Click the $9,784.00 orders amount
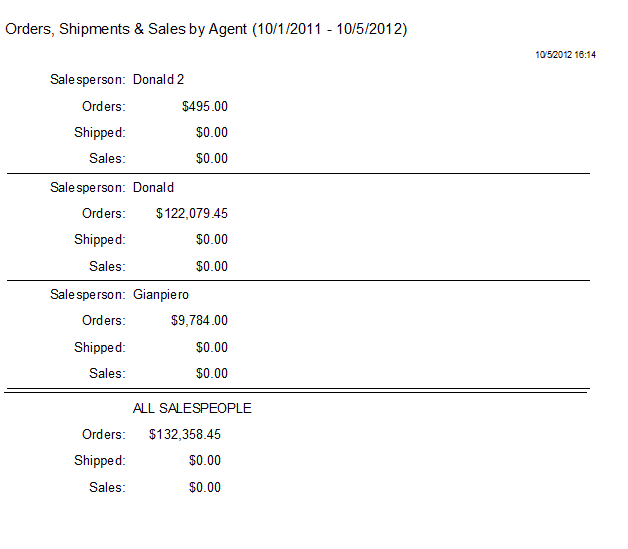628x549 pixels. (199, 320)
